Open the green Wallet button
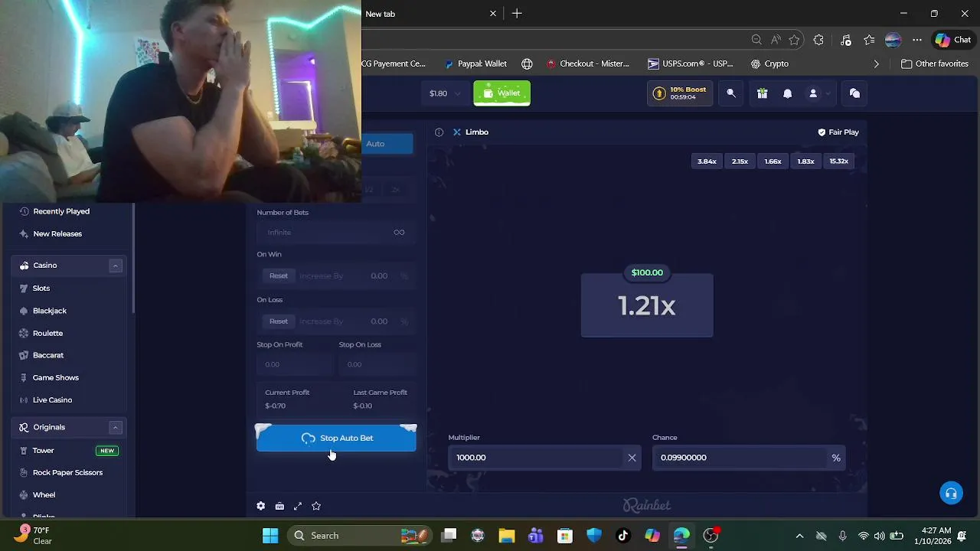 [x=501, y=93]
